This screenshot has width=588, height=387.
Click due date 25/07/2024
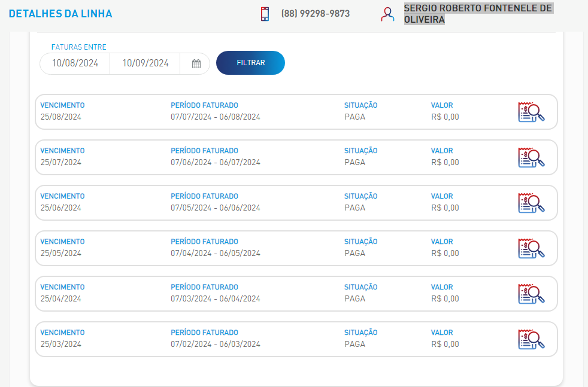(60, 162)
